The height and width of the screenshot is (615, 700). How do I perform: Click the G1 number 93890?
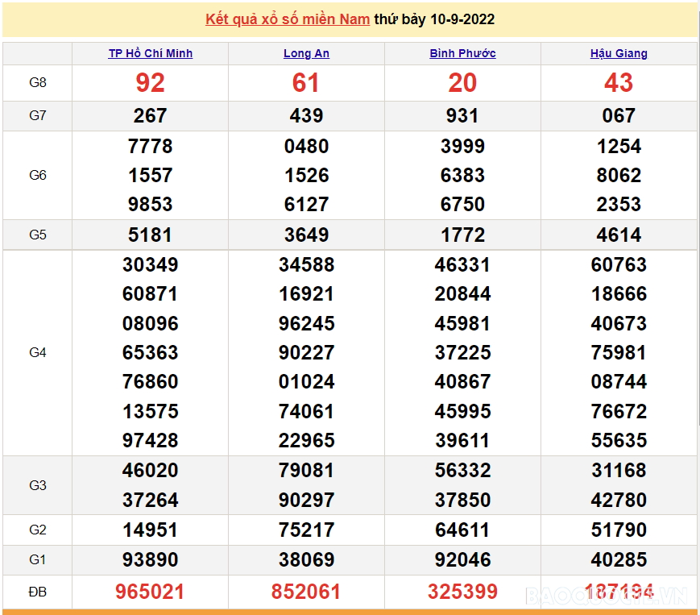(x=151, y=560)
